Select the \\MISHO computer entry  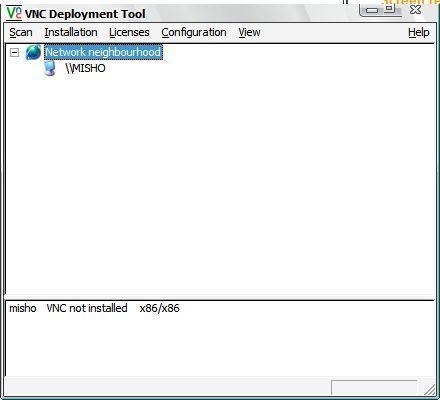85,68
